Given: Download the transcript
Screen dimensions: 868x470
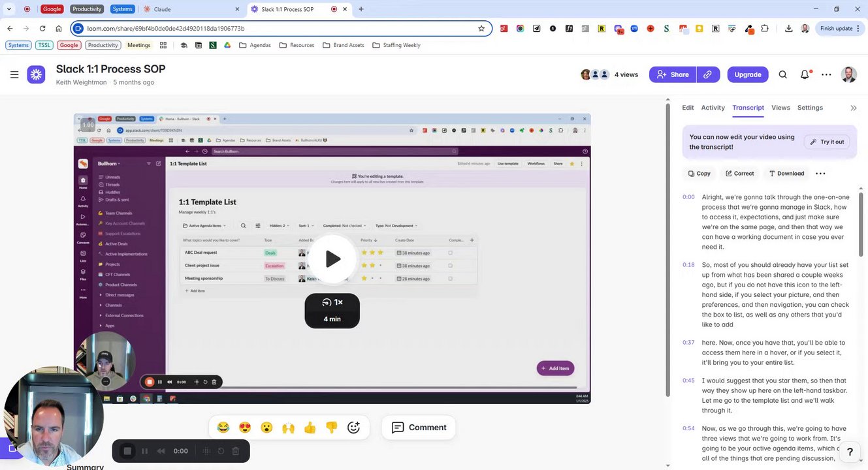Looking at the screenshot, I should point(786,174).
